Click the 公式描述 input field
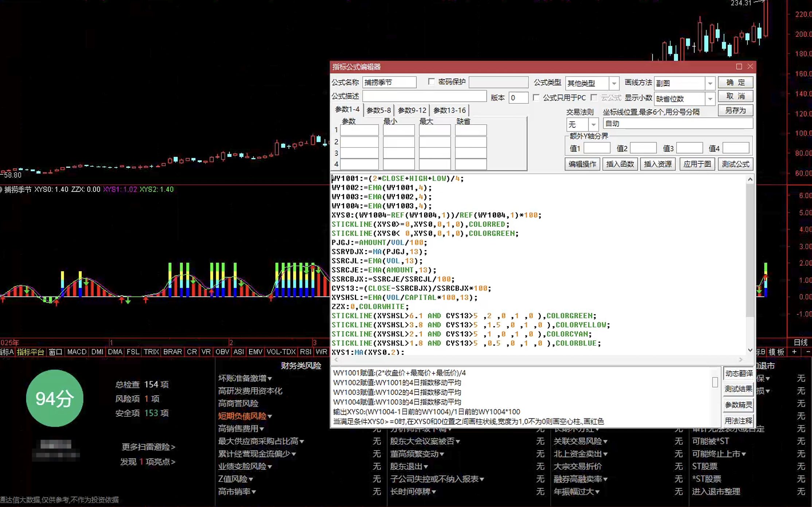This screenshot has height=507, width=812. point(425,96)
